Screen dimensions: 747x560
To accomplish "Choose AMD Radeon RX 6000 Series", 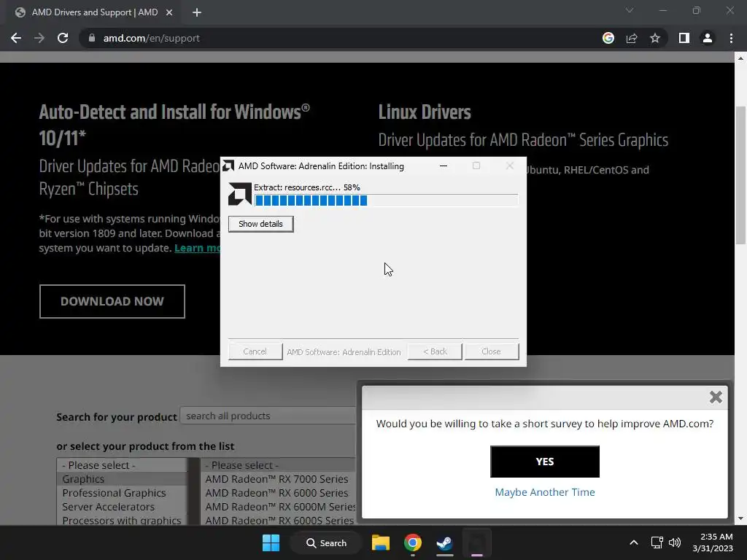I will (x=279, y=493).
